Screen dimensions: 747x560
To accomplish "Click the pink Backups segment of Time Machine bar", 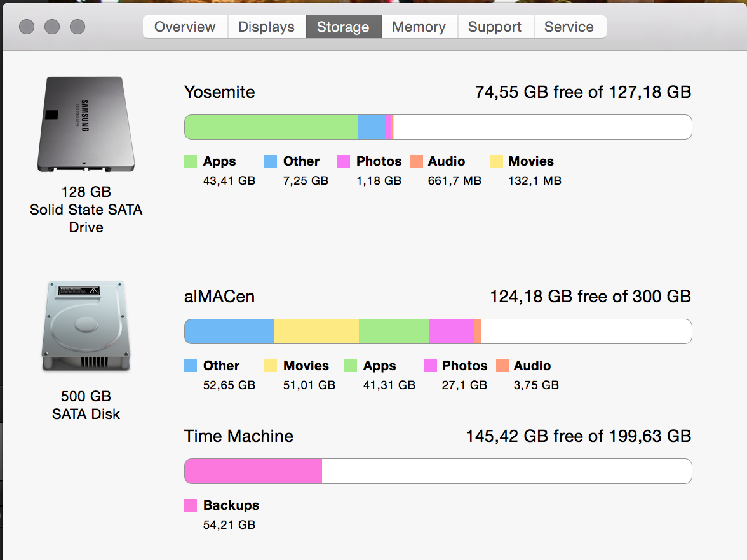I will [x=253, y=471].
